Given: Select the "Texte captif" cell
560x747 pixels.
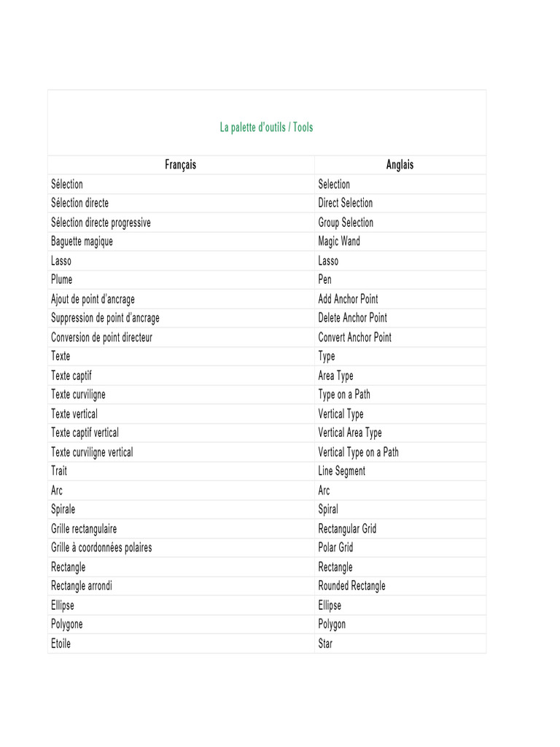Looking at the screenshot, I should pos(71,376).
